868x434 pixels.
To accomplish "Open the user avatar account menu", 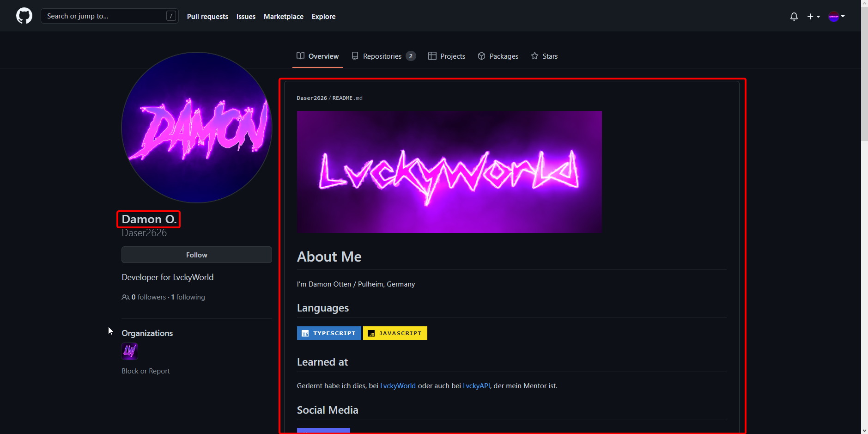I will [836, 17].
